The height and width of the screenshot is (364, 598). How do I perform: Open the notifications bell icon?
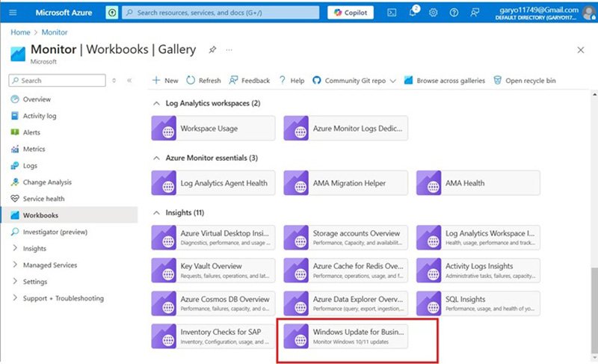tap(413, 13)
